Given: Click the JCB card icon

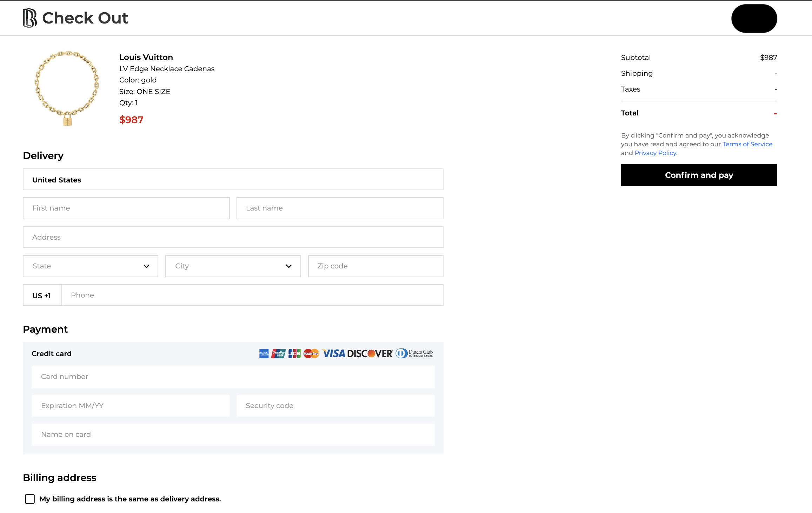Looking at the screenshot, I should pos(294,353).
